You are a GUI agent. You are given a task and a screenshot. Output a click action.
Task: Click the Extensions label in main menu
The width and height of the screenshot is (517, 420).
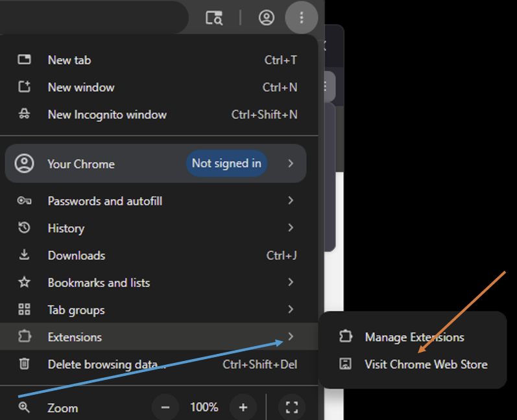tap(75, 337)
